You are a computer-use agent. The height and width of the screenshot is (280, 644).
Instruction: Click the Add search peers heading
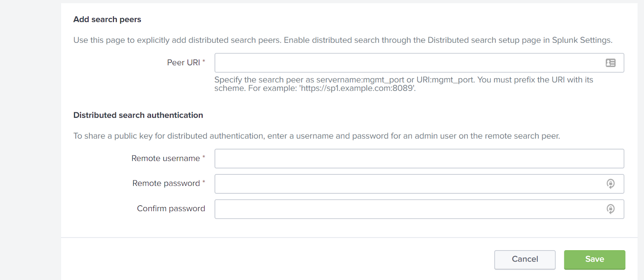[x=107, y=19]
